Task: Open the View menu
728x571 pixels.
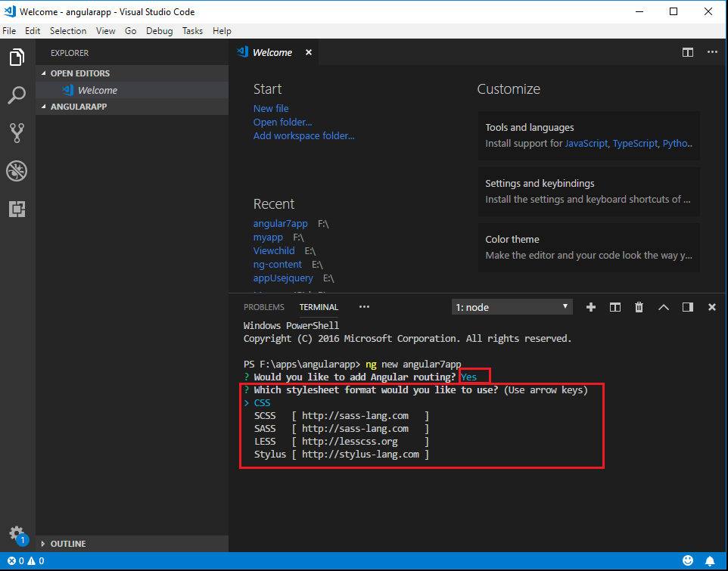Action: (106, 30)
